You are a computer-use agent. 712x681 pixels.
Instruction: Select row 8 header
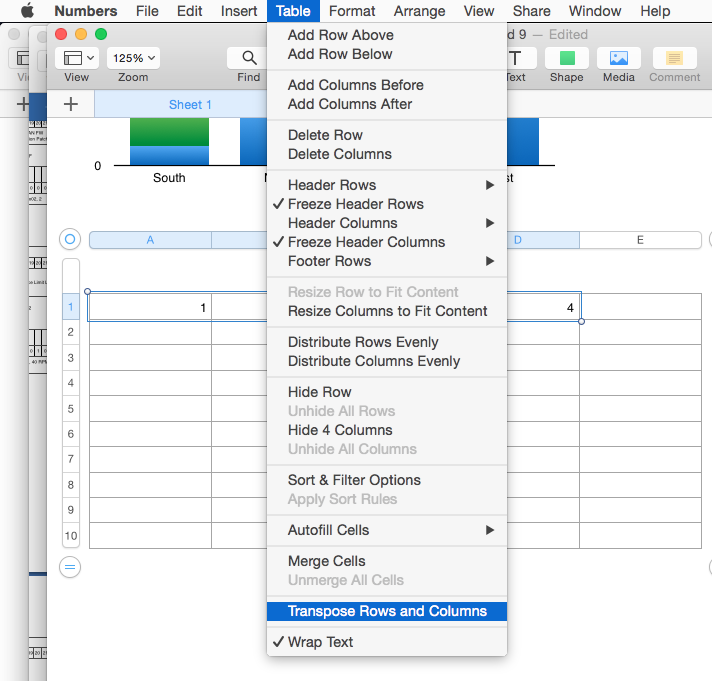(71, 485)
